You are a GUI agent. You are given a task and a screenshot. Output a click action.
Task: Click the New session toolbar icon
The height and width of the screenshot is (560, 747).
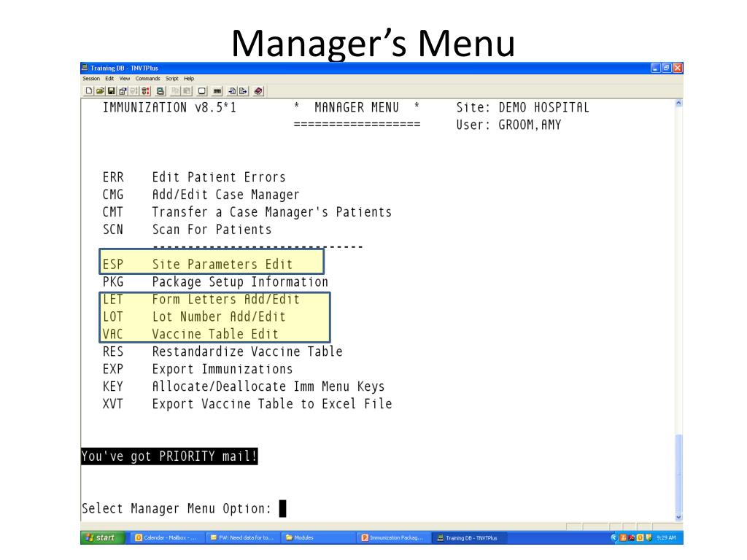[89, 91]
